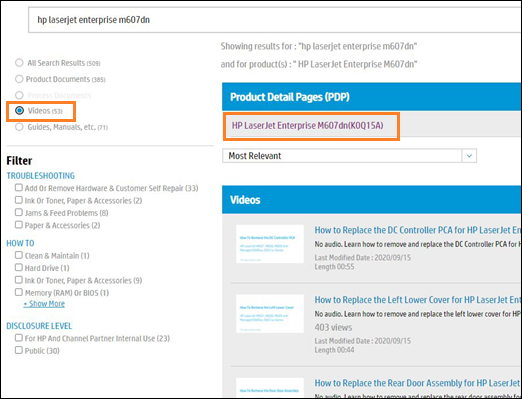Image resolution: width=522 pixels, height=399 pixels.
Task: Click the search field containing hp laserjet enterprise m607dn
Action: (x=275, y=20)
